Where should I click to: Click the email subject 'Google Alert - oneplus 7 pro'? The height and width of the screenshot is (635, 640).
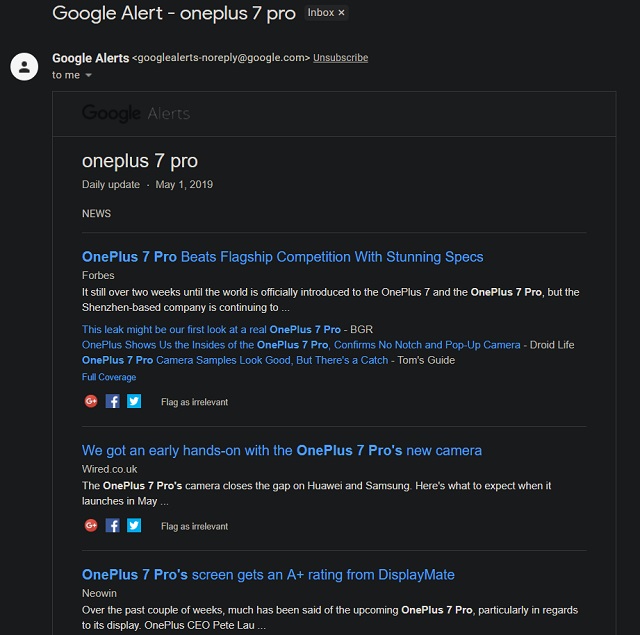173,13
